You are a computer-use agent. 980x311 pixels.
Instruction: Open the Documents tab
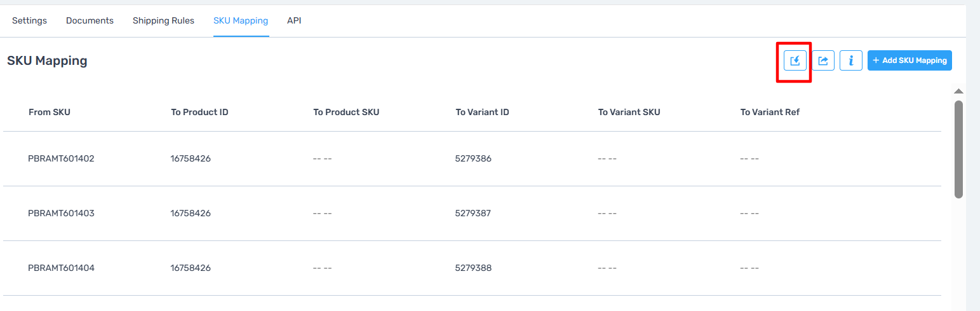[x=90, y=20]
